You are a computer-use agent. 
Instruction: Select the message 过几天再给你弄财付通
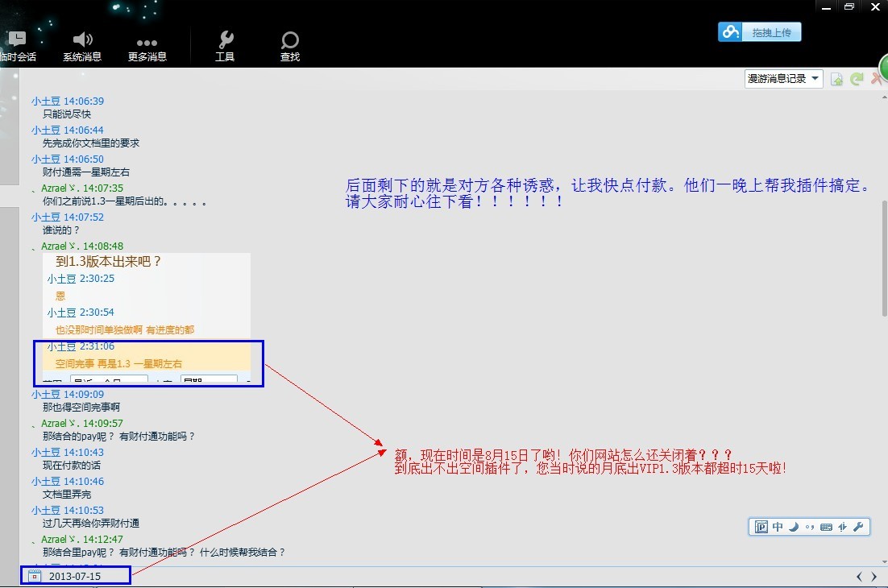click(91, 524)
